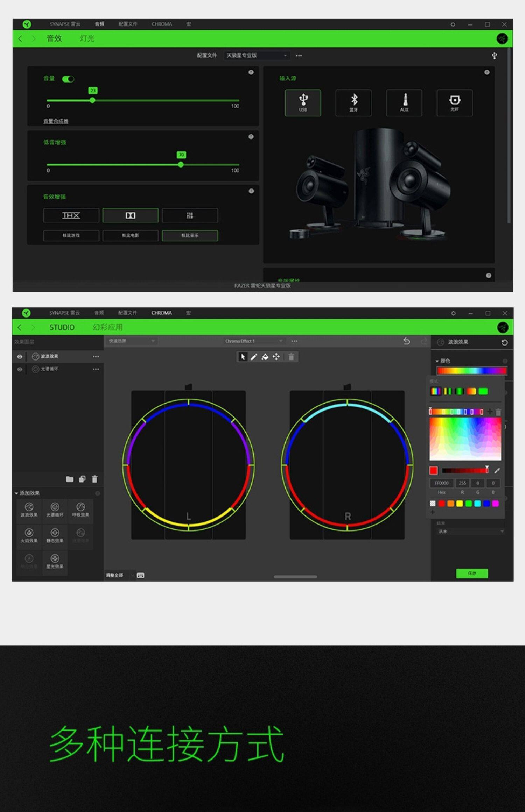
Task: Choose the selection arrow tool in Chroma Studio
Action: [x=243, y=357]
